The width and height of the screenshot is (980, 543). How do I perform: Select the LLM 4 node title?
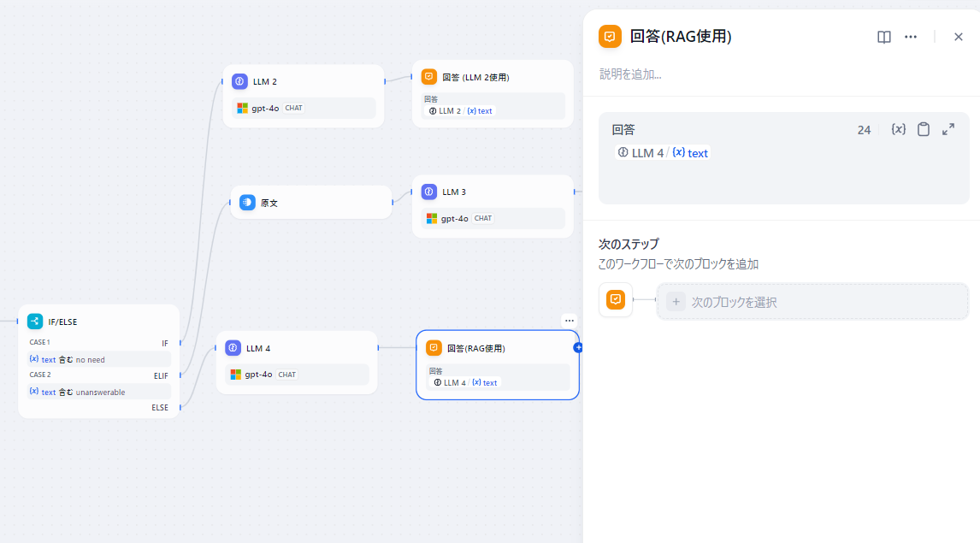tap(258, 348)
